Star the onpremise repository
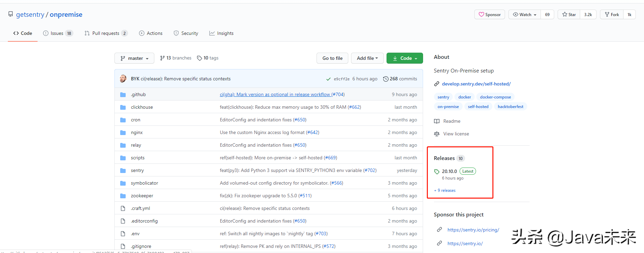 click(569, 14)
